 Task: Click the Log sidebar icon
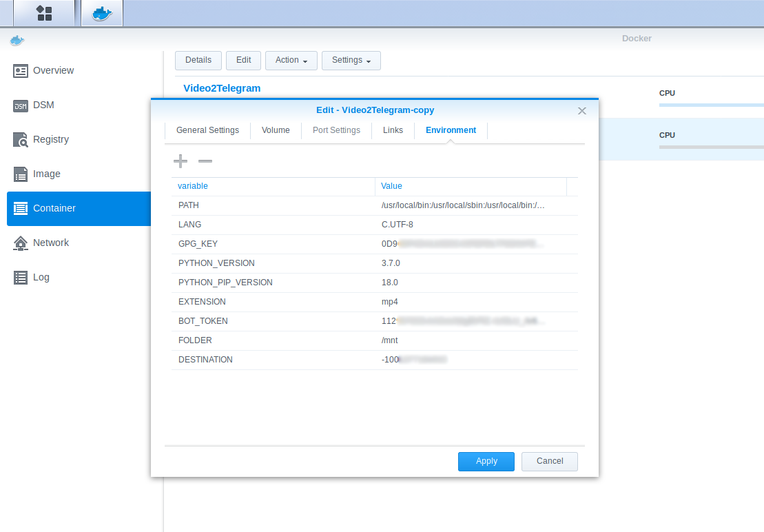coord(21,278)
